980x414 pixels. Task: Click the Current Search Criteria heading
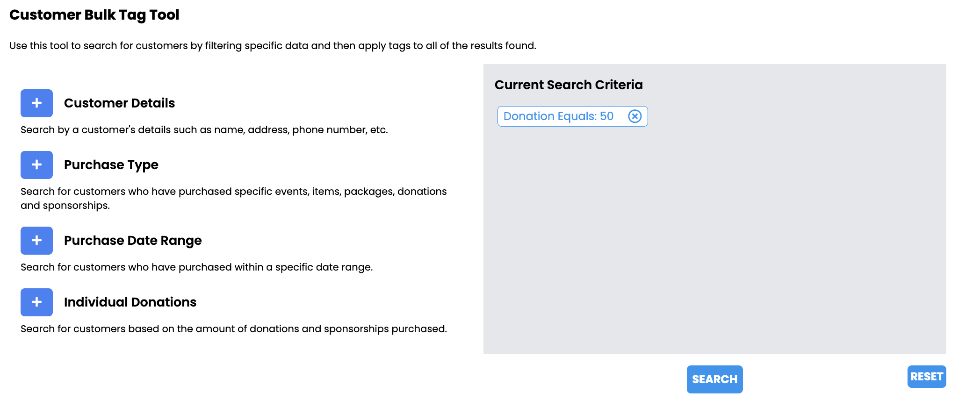point(569,85)
